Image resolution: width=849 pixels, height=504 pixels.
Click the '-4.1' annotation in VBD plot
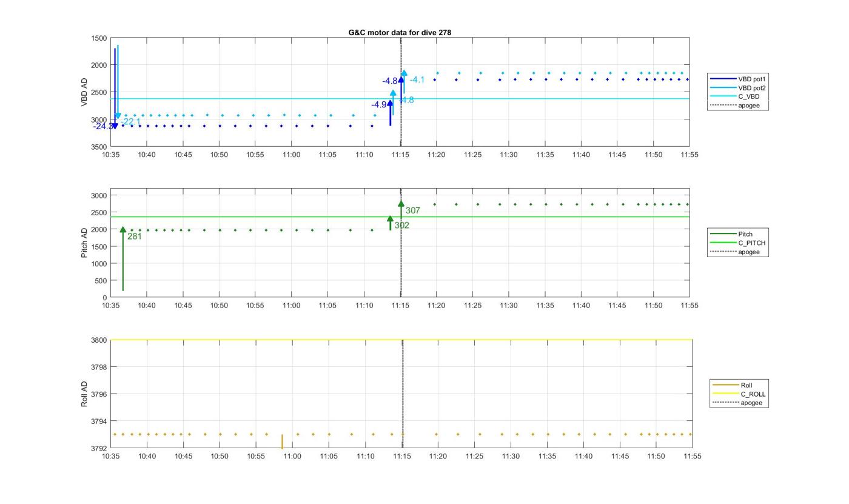[x=417, y=80]
